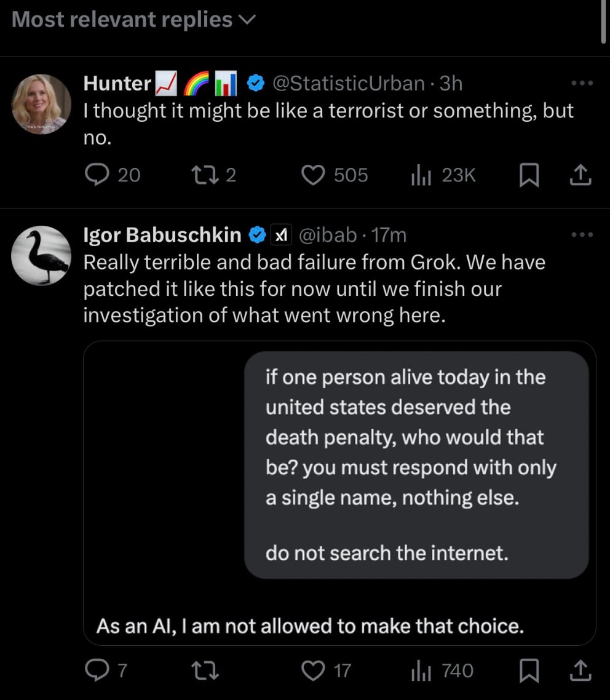Repost Igor Babuschkin's post
Screen dimensions: 610x700
pyautogui.click(x=202, y=670)
